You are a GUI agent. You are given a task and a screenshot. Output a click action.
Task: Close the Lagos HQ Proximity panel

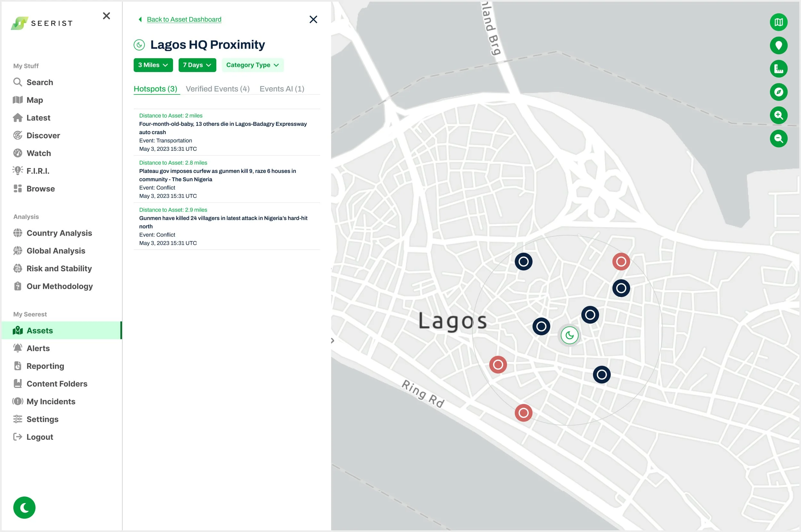[x=313, y=19]
